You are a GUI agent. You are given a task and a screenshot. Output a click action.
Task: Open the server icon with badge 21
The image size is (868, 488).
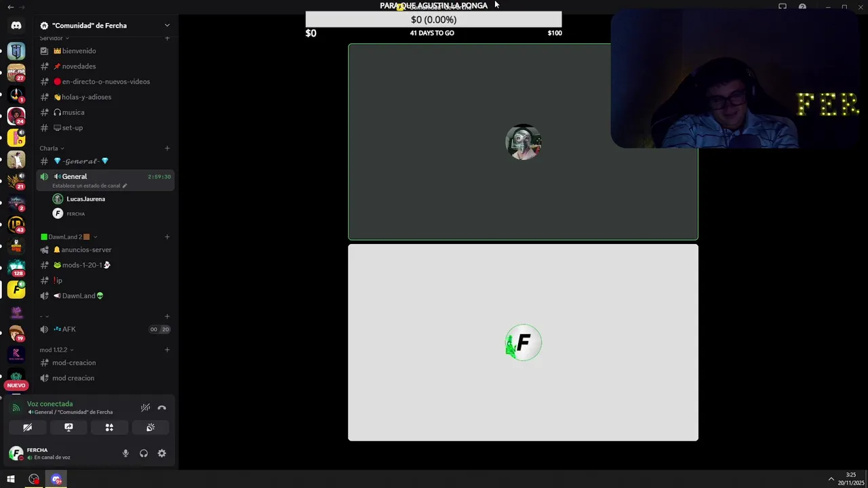pos(16,181)
